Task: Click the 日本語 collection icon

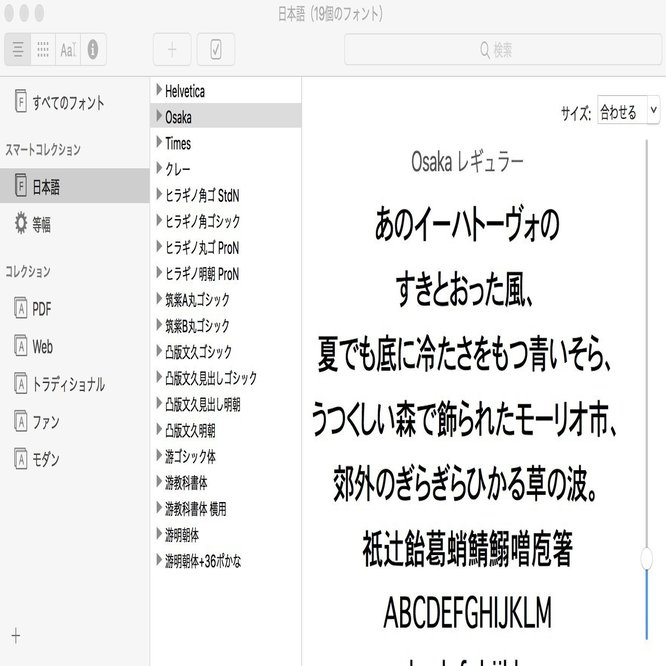Action: tap(20, 185)
